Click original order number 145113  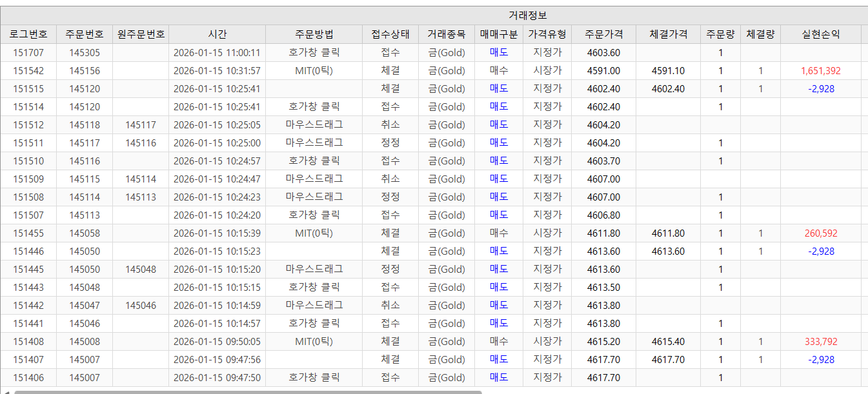click(141, 197)
